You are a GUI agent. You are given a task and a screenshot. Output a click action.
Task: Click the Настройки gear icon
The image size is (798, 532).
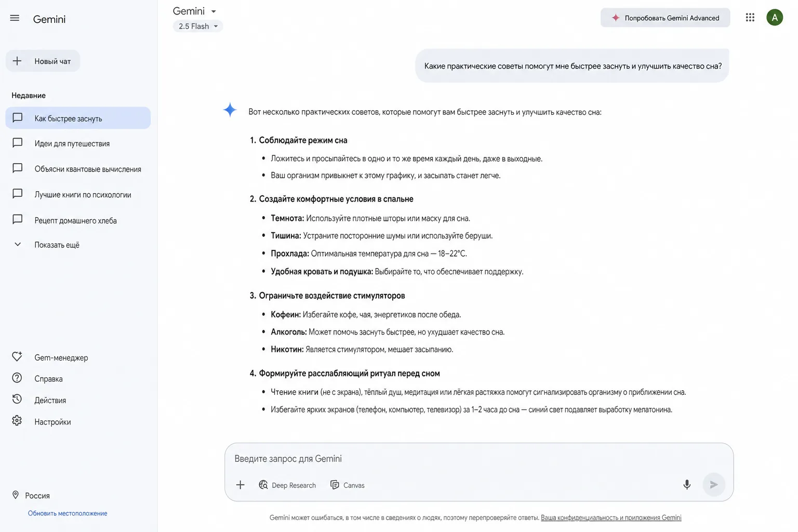click(17, 421)
